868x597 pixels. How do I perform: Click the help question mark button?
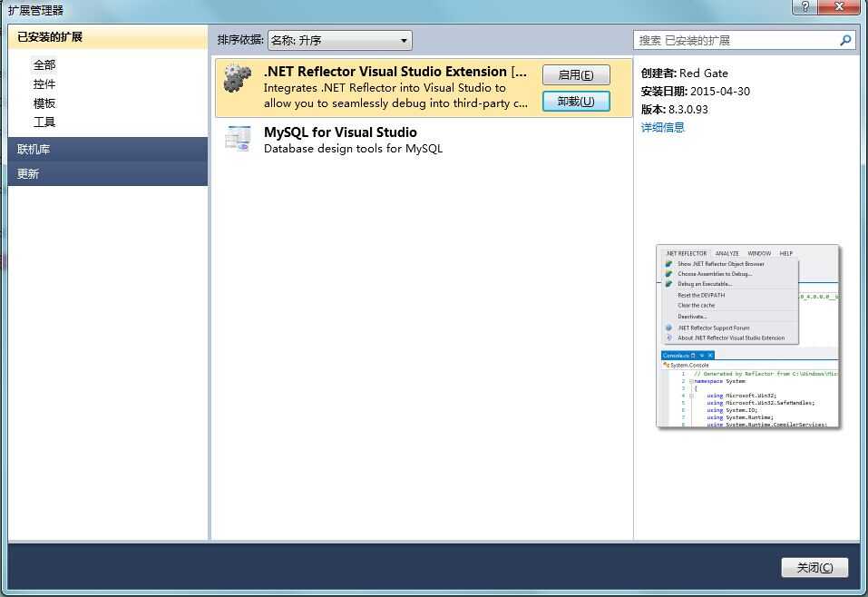[x=805, y=6]
